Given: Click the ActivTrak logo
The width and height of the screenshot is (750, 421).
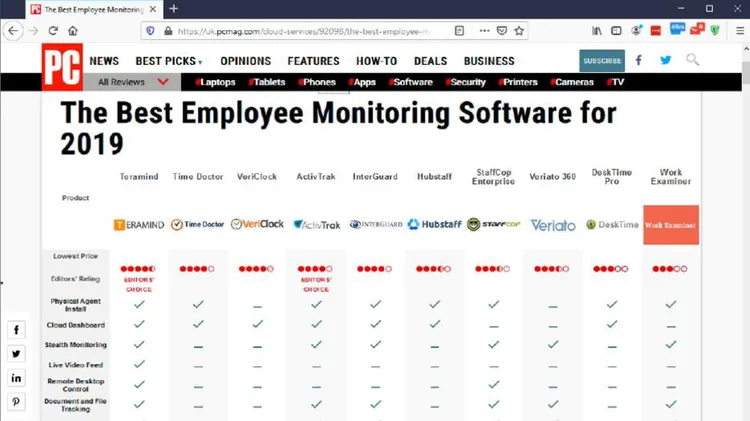Looking at the screenshot, I should pos(316,224).
